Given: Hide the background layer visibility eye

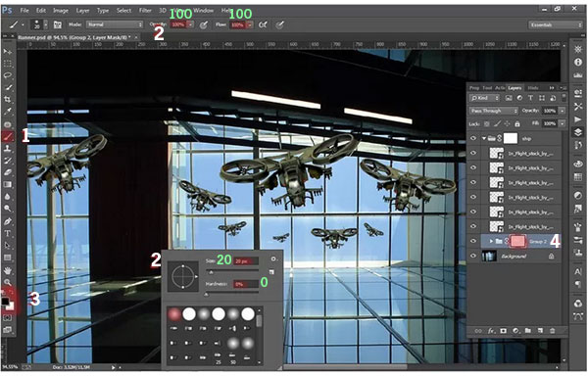Looking at the screenshot, I should click(x=473, y=257).
